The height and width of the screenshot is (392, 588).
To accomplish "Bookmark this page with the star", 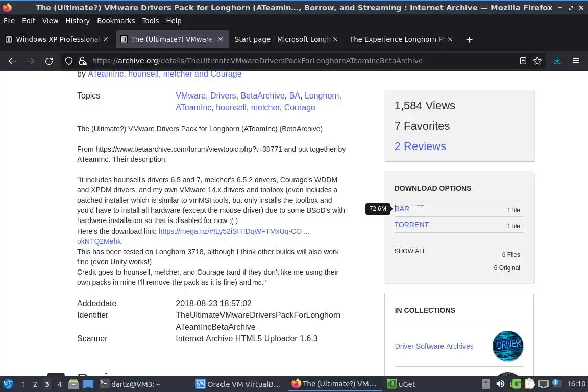I will [x=537, y=61].
